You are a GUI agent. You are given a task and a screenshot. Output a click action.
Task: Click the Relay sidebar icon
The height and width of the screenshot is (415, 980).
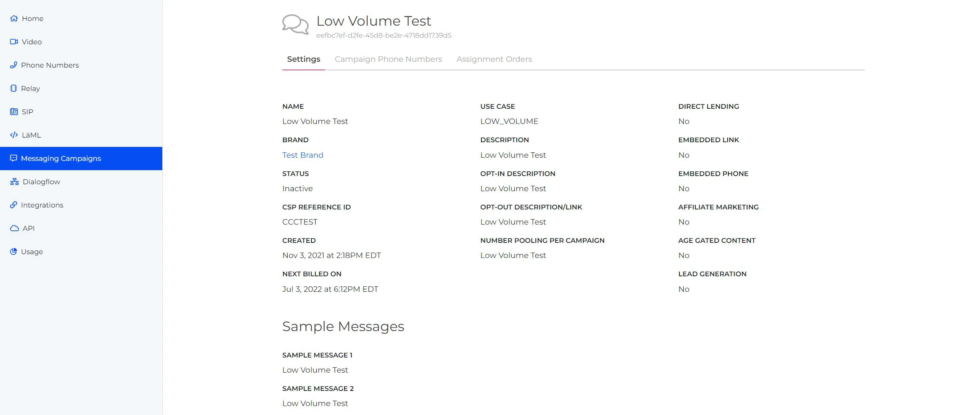(x=14, y=88)
